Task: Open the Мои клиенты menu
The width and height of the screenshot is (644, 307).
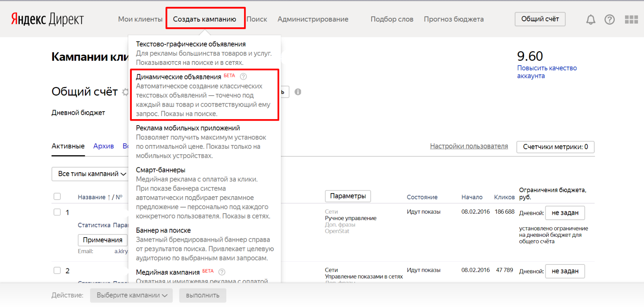Action: click(x=140, y=19)
